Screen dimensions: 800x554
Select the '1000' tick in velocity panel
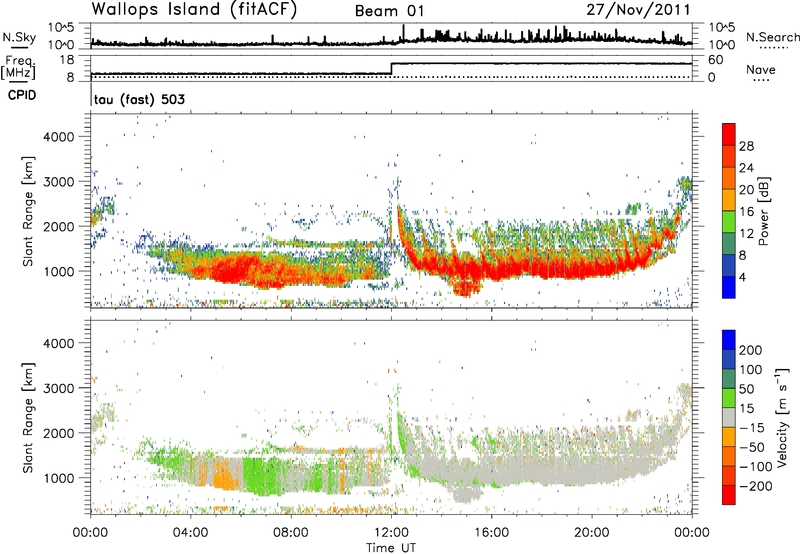(58, 478)
